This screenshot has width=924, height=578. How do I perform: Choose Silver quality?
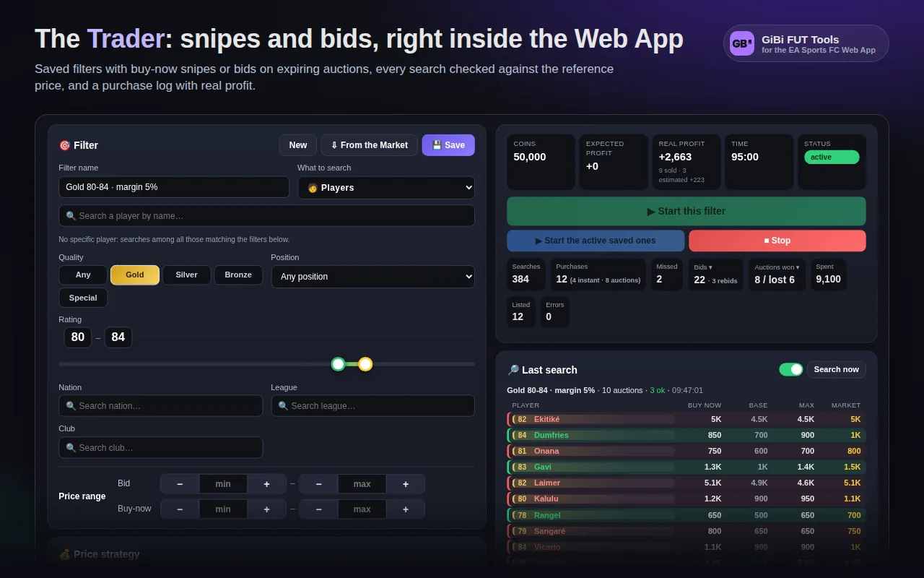(186, 275)
